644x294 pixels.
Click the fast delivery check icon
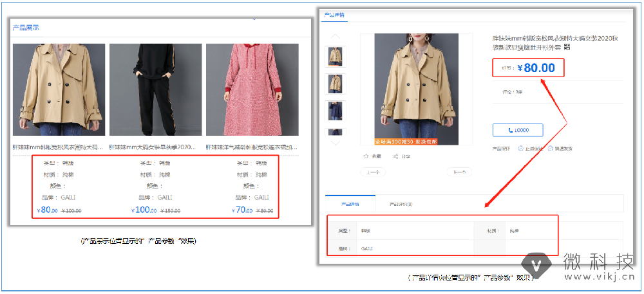551,149
